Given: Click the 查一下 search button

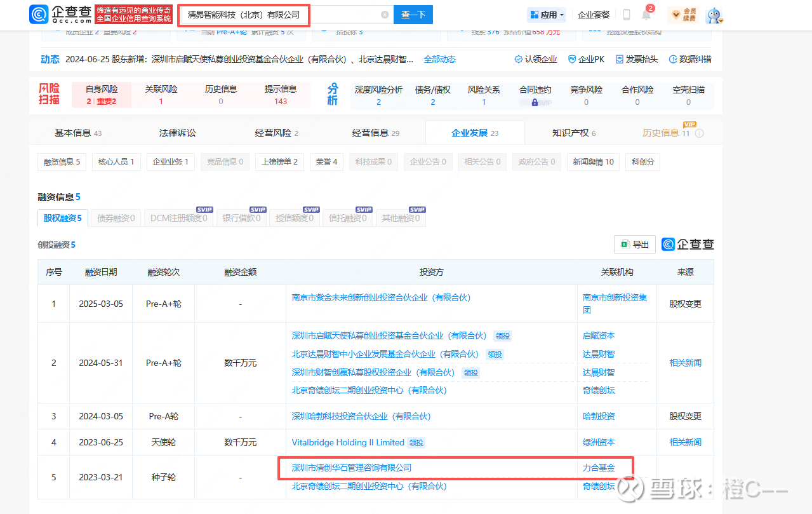Looking at the screenshot, I should click(x=413, y=15).
